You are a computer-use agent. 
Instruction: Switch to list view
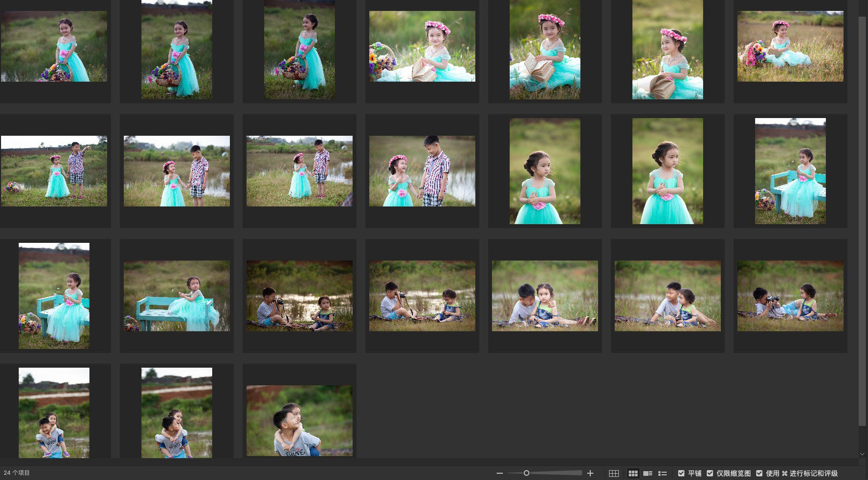(x=663, y=473)
